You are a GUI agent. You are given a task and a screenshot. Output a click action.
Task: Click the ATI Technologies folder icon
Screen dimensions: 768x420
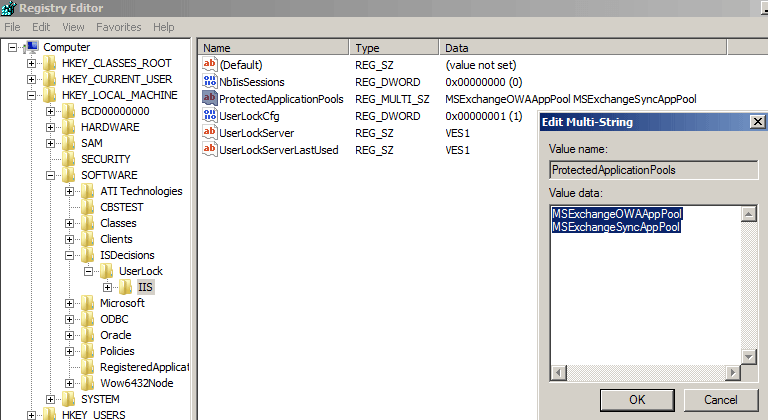click(88, 191)
